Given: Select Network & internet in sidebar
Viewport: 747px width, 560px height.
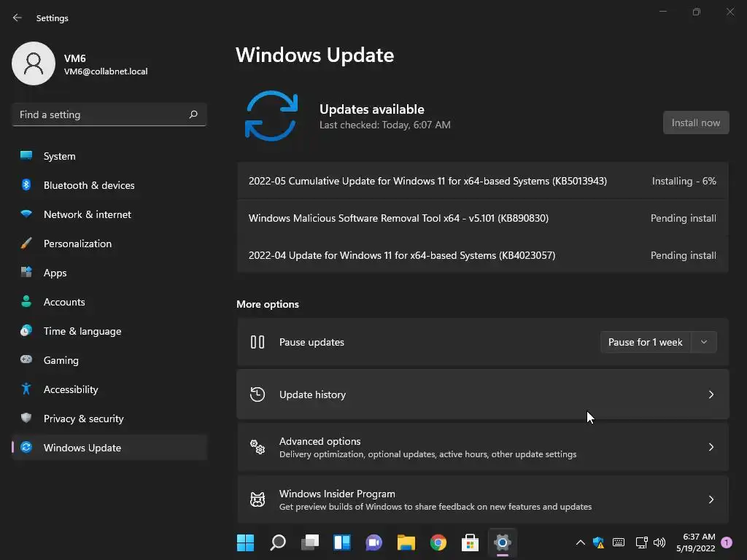Looking at the screenshot, I should click(x=109, y=214).
